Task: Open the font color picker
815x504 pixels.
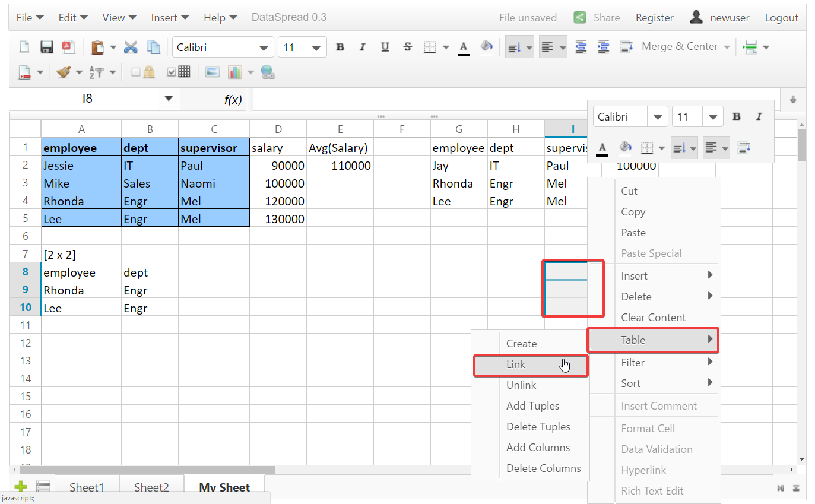Action: click(x=464, y=46)
